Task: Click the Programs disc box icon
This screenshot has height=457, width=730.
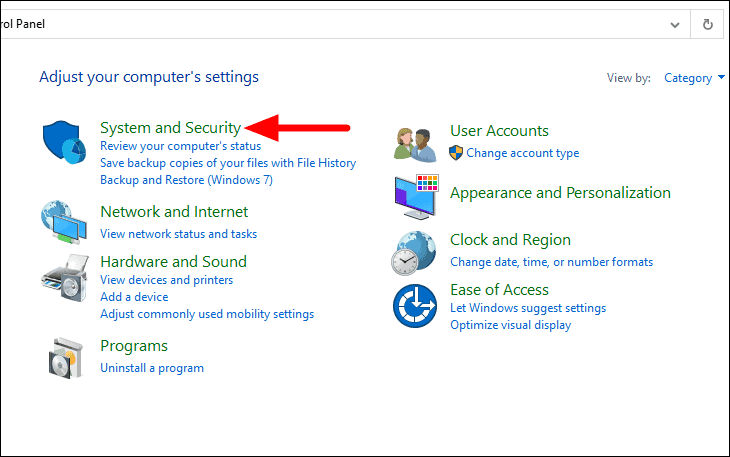Action: point(65,358)
